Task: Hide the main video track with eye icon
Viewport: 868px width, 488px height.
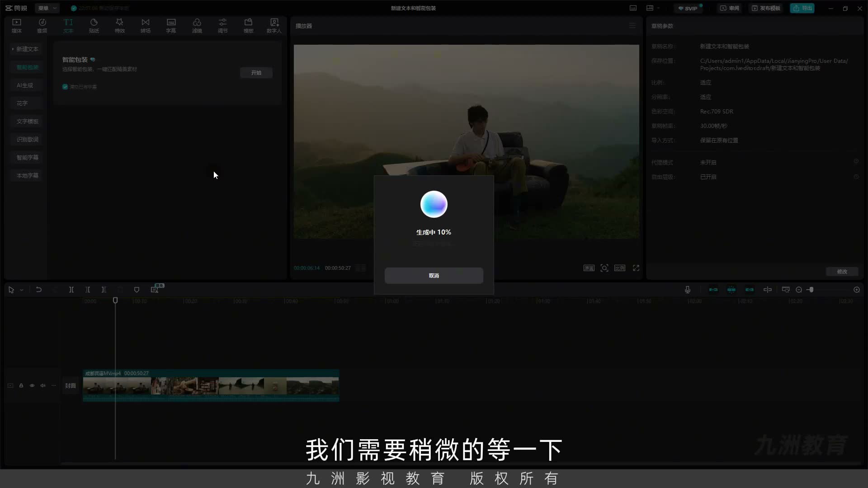Action: pyautogui.click(x=32, y=385)
